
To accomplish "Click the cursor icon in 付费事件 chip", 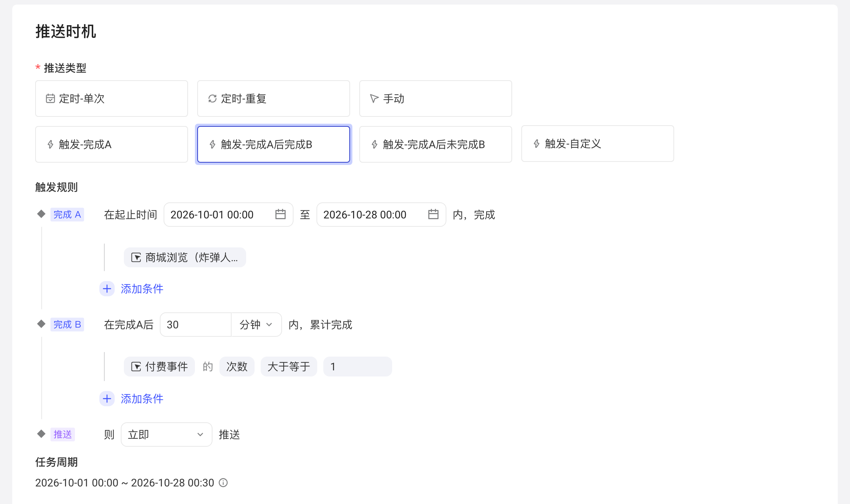I will [x=136, y=367].
